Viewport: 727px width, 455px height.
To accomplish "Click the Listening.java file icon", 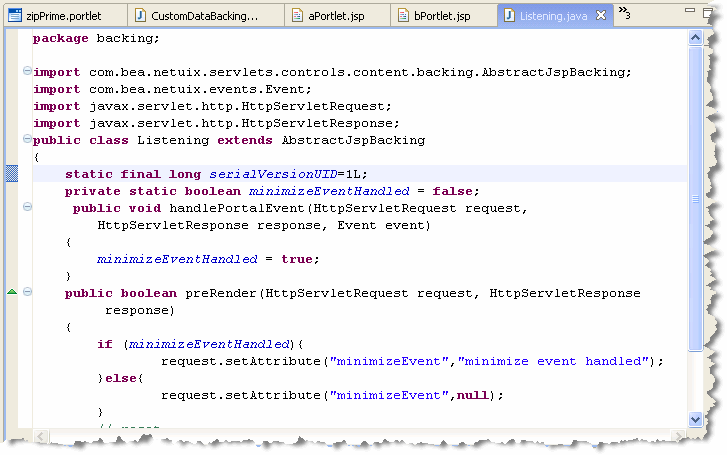I will pyautogui.click(x=509, y=15).
